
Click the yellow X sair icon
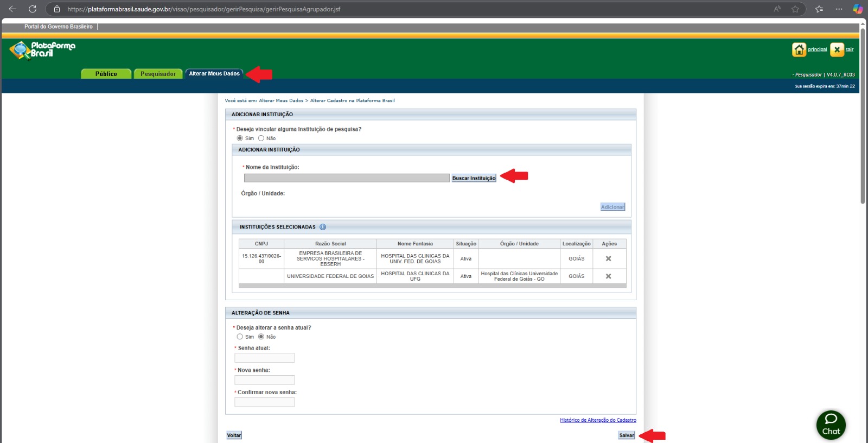[837, 49]
